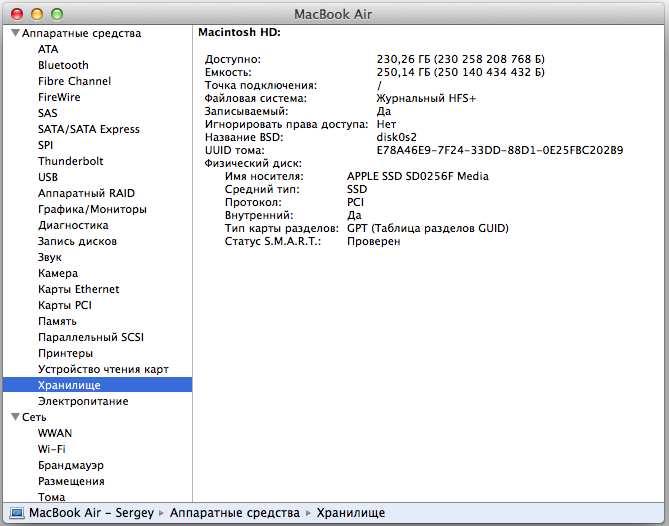Open Wi-Fi network information
Viewport: 669px width, 526px height.
(51, 449)
